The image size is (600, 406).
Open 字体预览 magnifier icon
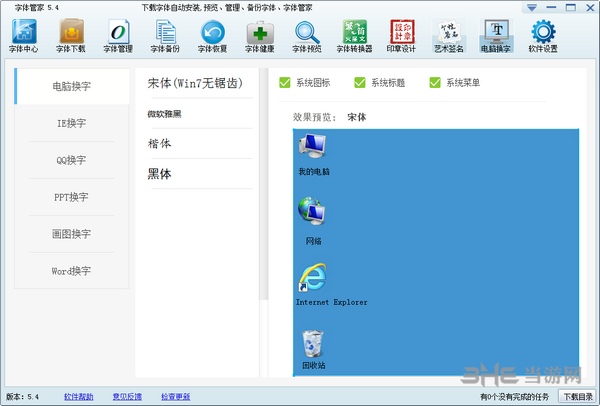(x=307, y=35)
